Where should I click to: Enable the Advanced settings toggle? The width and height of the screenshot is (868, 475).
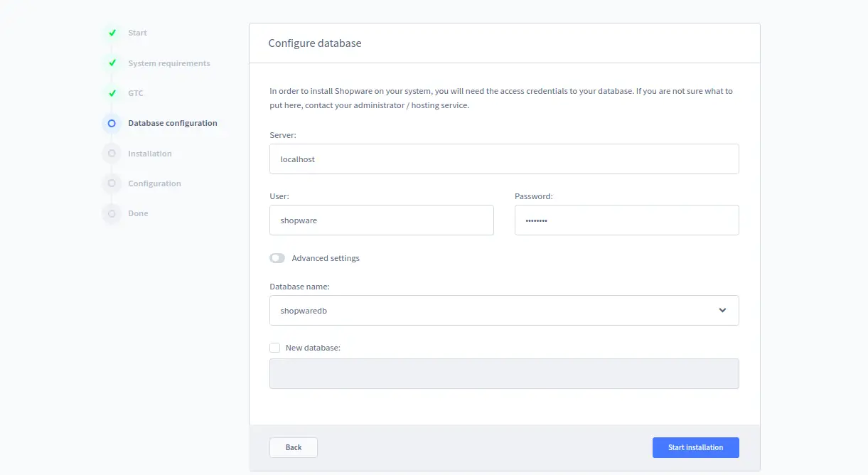[277, 258]
